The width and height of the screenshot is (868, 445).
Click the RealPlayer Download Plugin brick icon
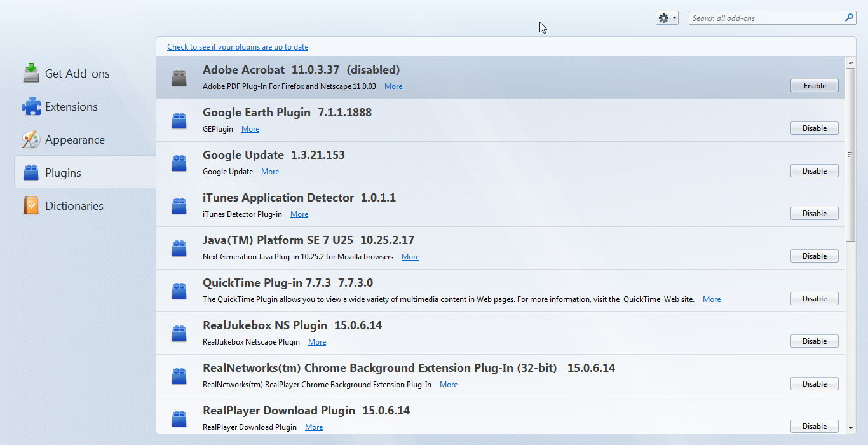point(179,418)
